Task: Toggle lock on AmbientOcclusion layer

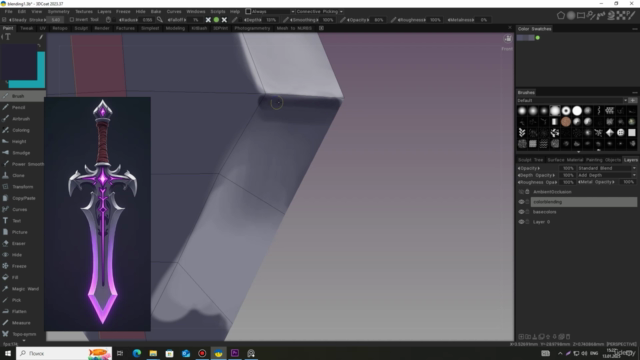Action: pyautogui.click(x=527, y=192)
